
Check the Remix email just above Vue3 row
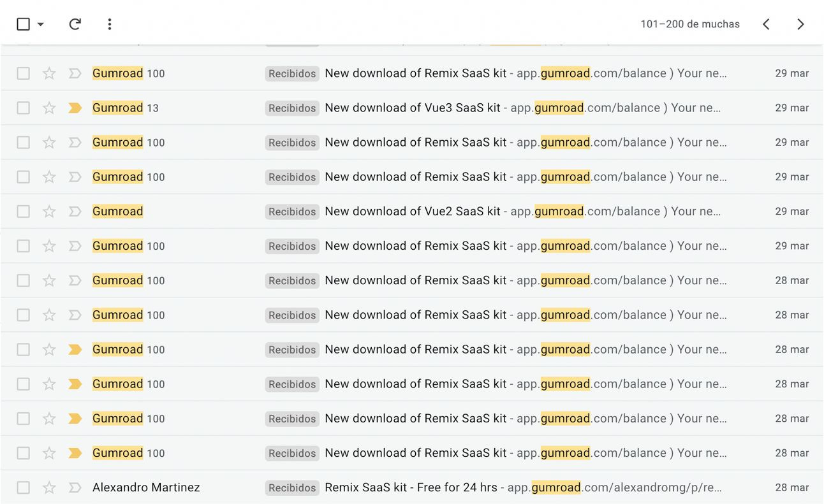click(23, 73)
